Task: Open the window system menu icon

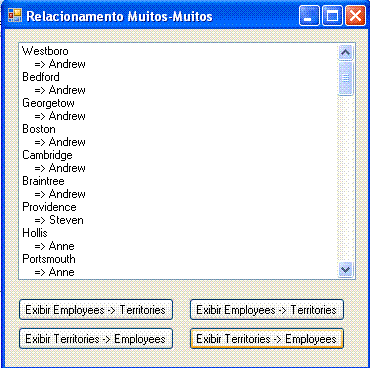Action: (x=15, y=15)
